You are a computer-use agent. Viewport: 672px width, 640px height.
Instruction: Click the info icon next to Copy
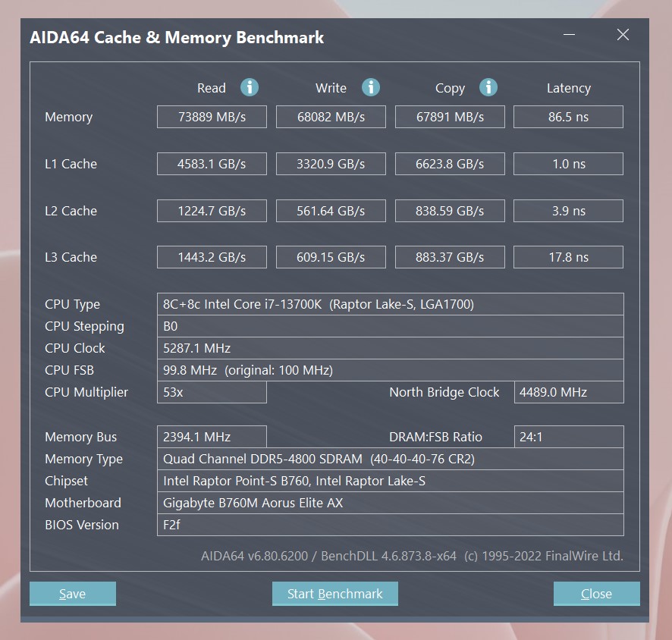(488, 87)
